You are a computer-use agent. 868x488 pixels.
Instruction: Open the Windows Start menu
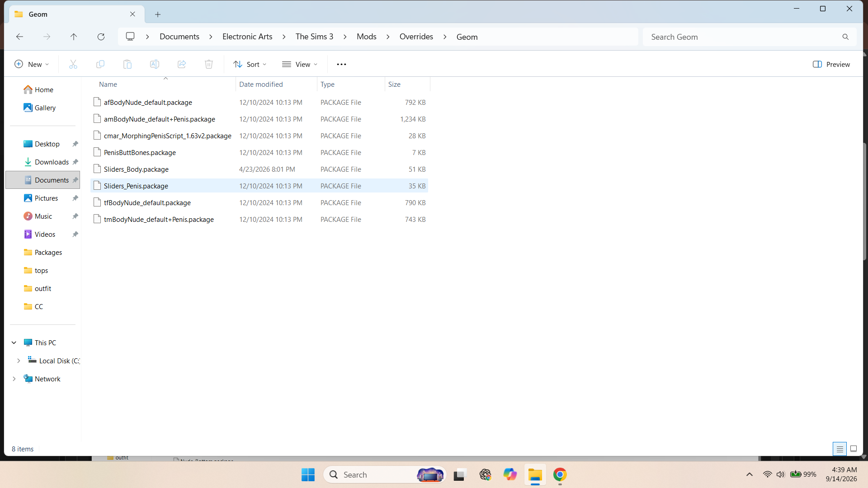pyautogui.click(x=308, y=474)
